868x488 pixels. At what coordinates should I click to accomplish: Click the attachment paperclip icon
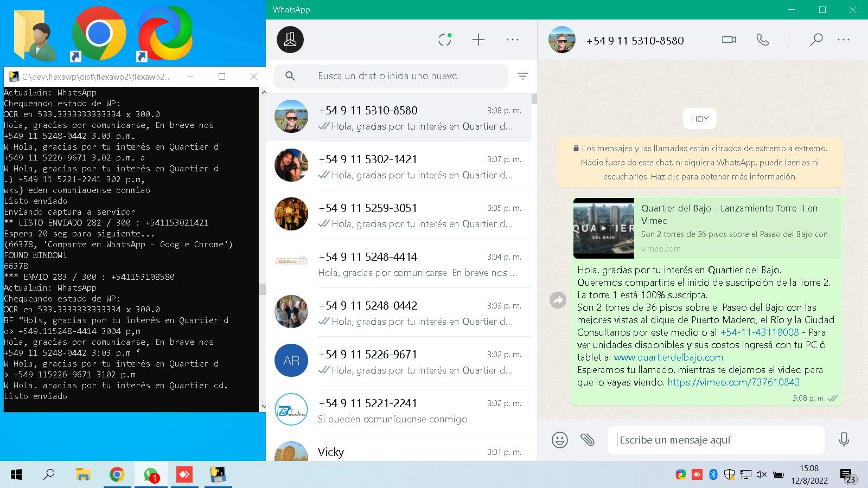(x=588, y=439)
